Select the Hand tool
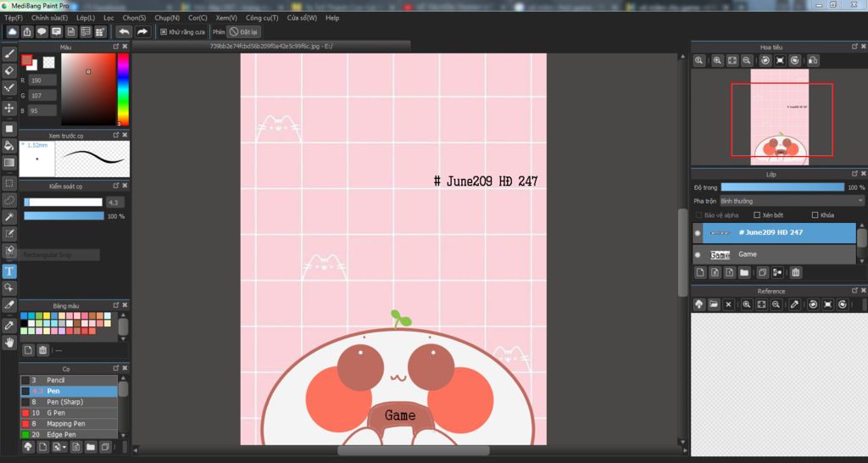Image resolution: width=868 pixels, height=463 pixels. click(x=9, y=343)
